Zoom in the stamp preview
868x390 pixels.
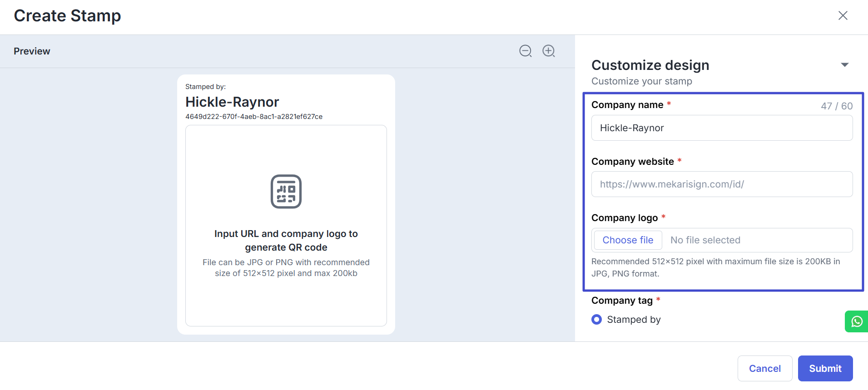click(549, 51)
